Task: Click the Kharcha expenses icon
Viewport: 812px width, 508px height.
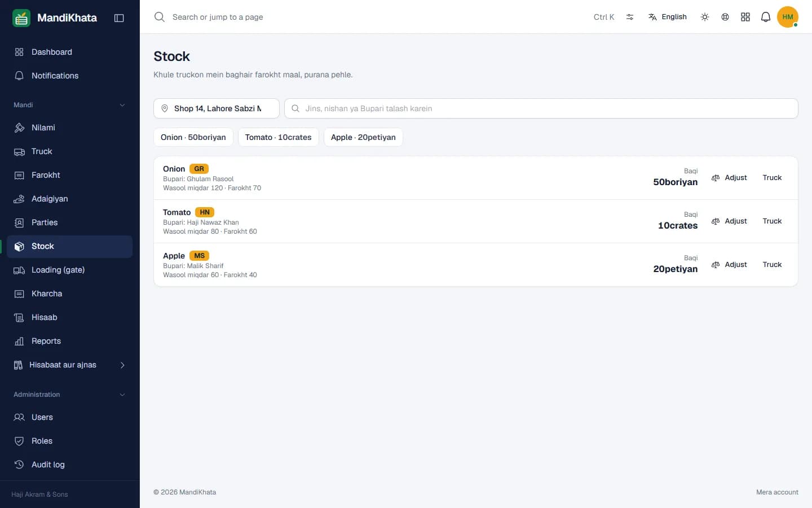Action: click(19, 294)
